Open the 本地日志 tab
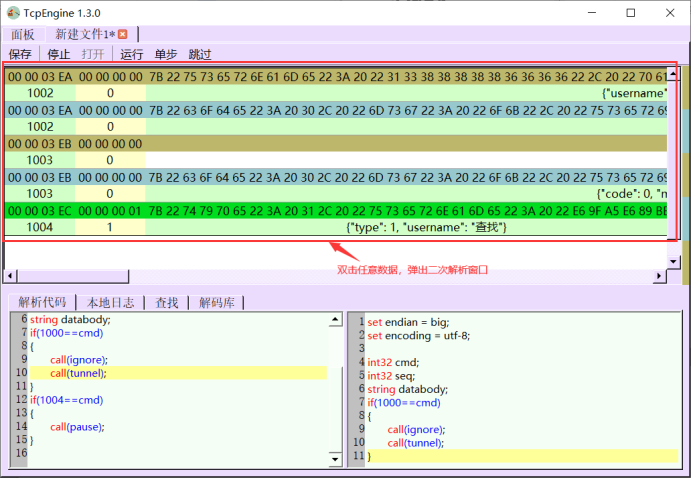Viewport: 692px width, 478px height. 110,301
